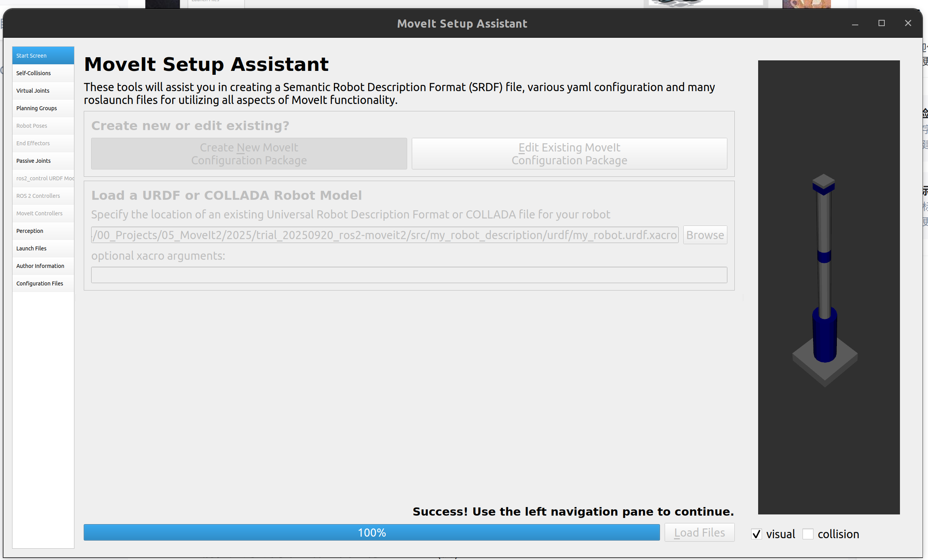Screen dimensions: 928x560
Task: Open the Passive Joints section
Action: (x=34, y=161)
